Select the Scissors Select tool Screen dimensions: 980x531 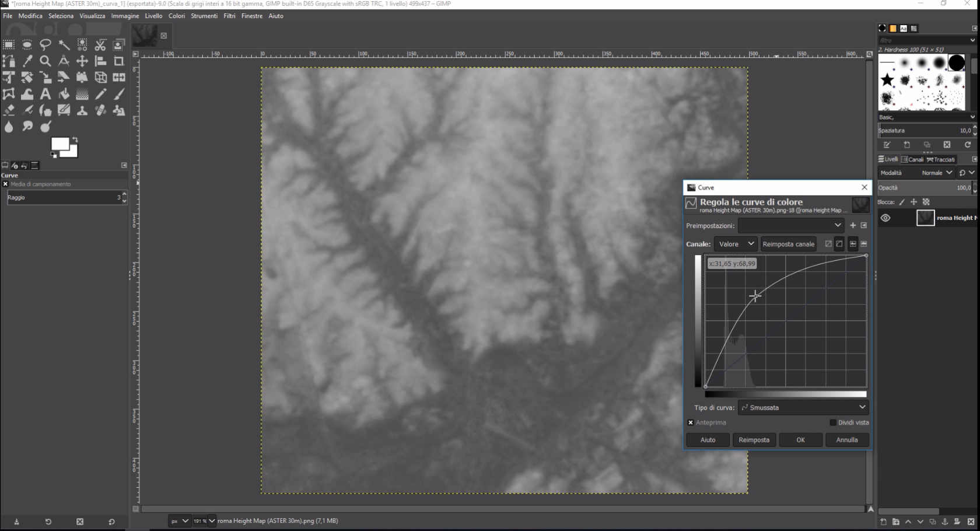(x=100, y=44)
